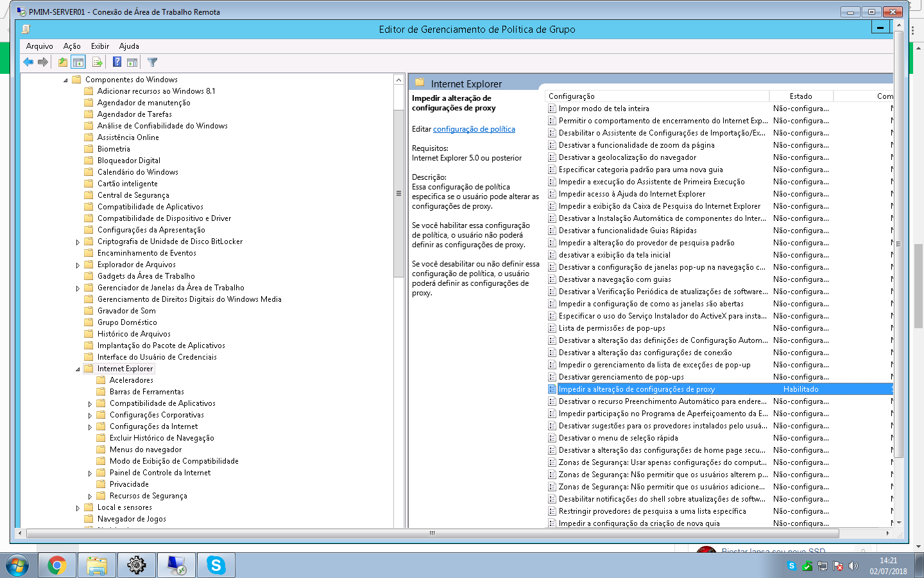Click the gray Forward arrow in toolbar
This screenshot has width=924, height=578.
point(43,62)
